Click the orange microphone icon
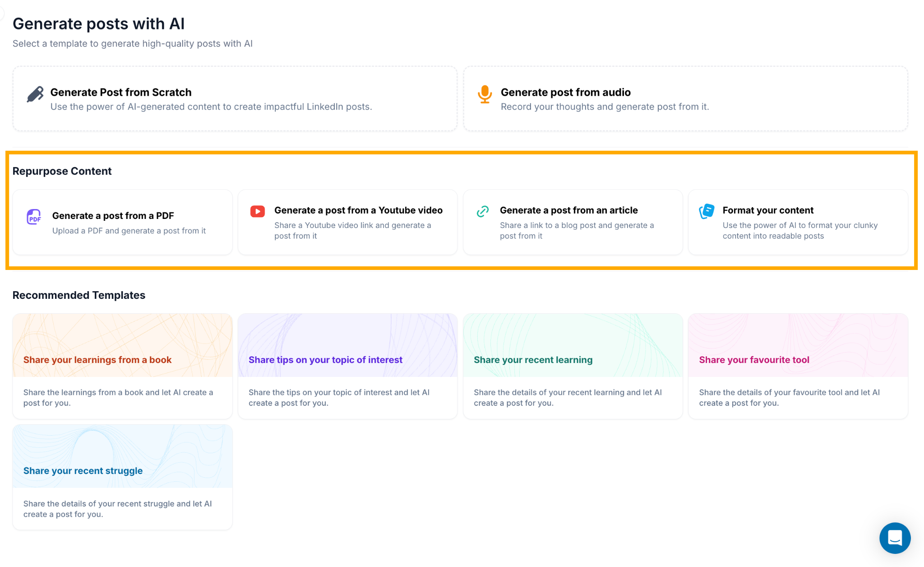924x567 pixels. click(x=485, y=94)
